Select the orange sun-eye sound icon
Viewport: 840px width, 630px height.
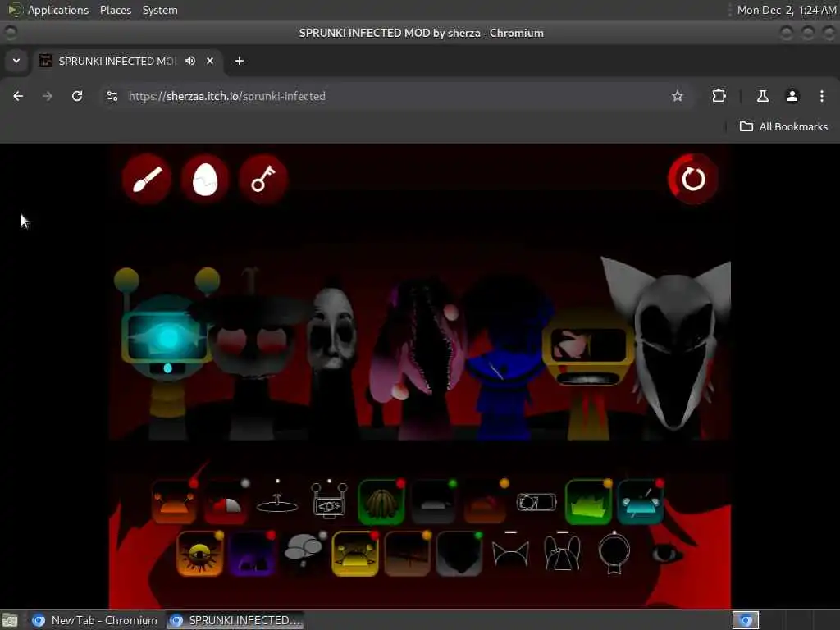(x=200, y=554)
